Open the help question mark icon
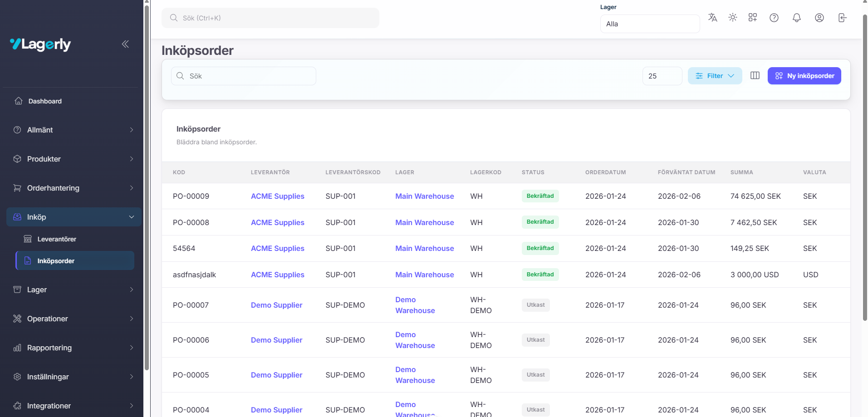The image size is (868, 417). pyautogui.click(x=774, y=18)
